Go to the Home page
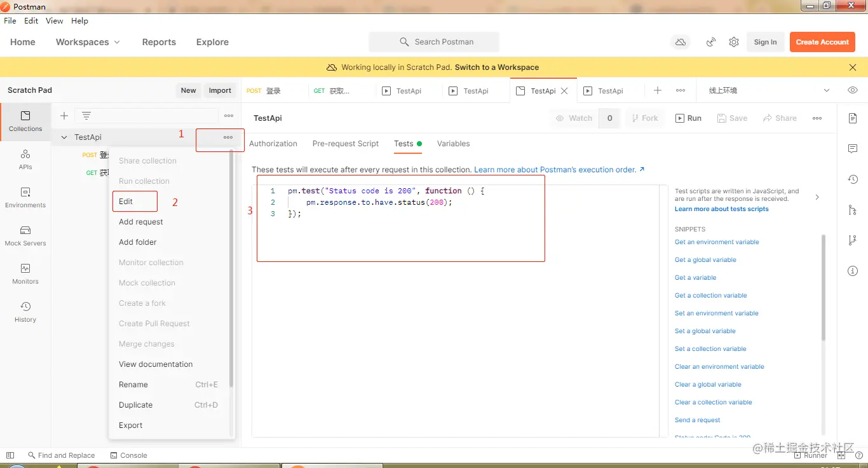Screen dimensions: 868x468 (23, 42)
